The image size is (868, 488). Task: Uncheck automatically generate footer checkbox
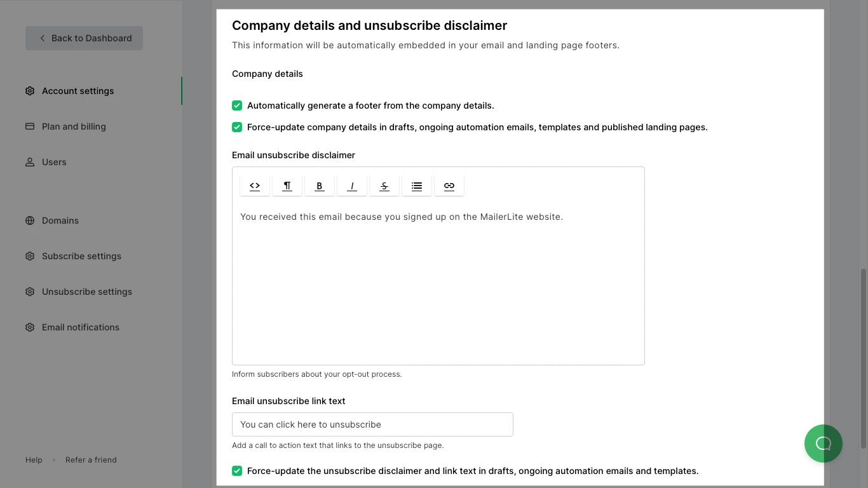[x=237, y=105]
